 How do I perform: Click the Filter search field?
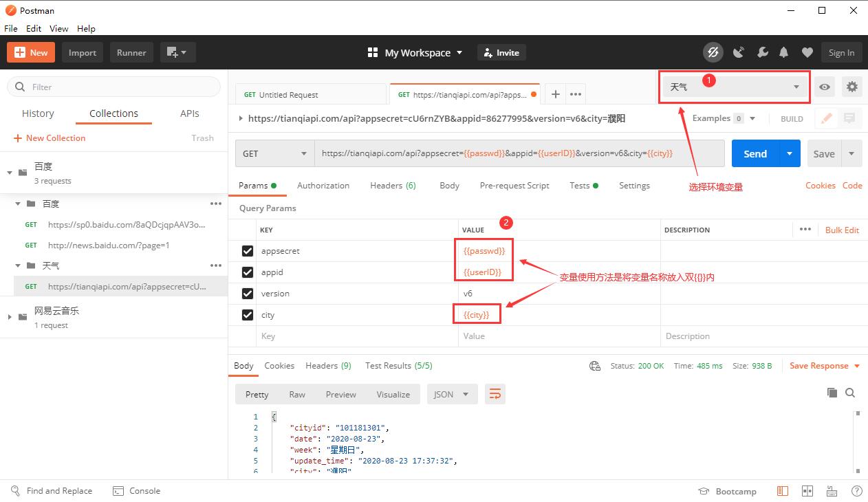(x=113, y=87)
